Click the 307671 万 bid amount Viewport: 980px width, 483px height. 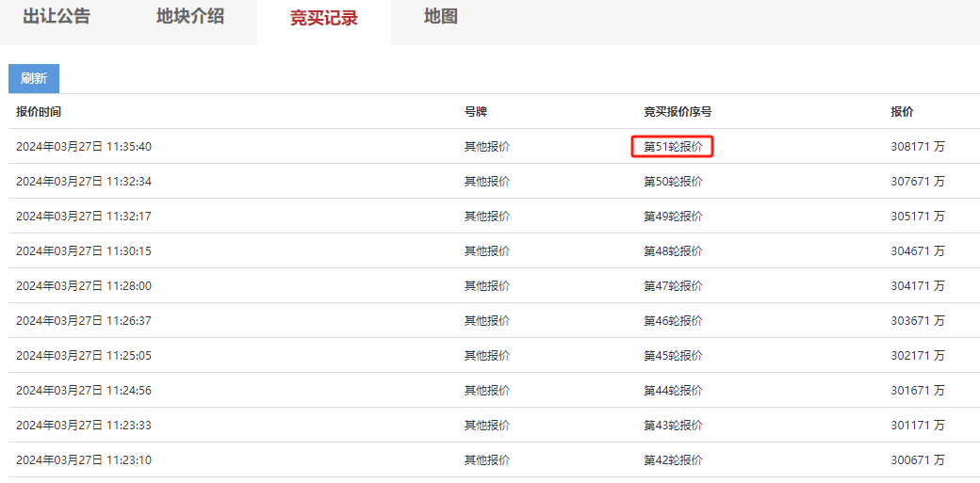tap(917, 182)
